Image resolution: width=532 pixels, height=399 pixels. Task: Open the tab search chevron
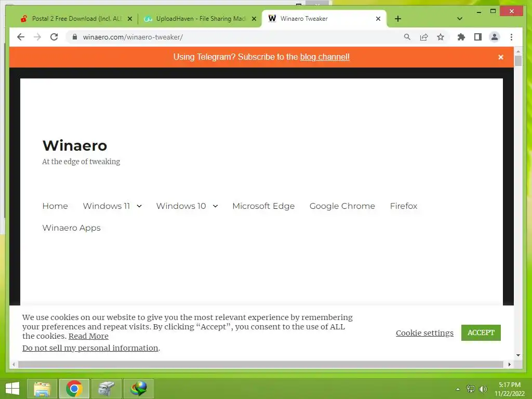(460, 19)
